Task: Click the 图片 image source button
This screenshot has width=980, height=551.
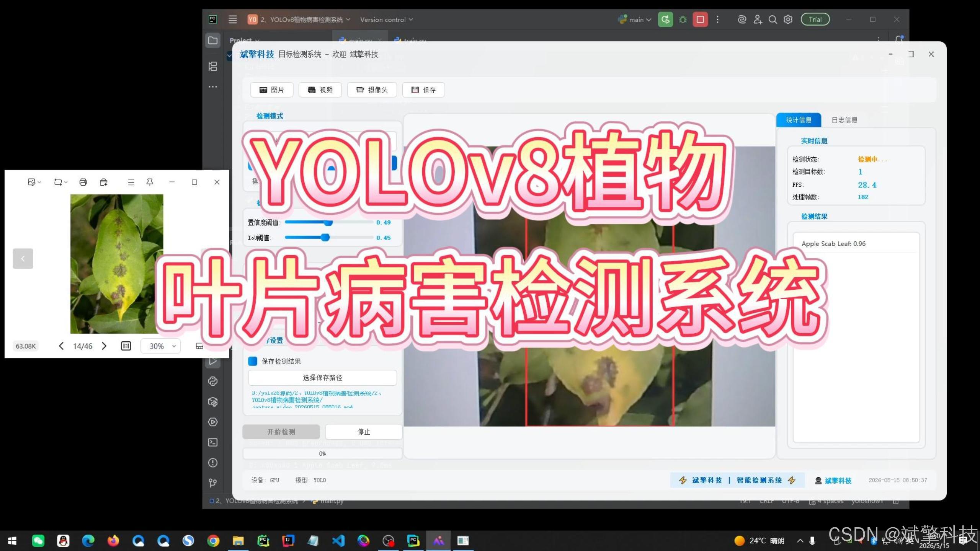Action: coord(272,90)
